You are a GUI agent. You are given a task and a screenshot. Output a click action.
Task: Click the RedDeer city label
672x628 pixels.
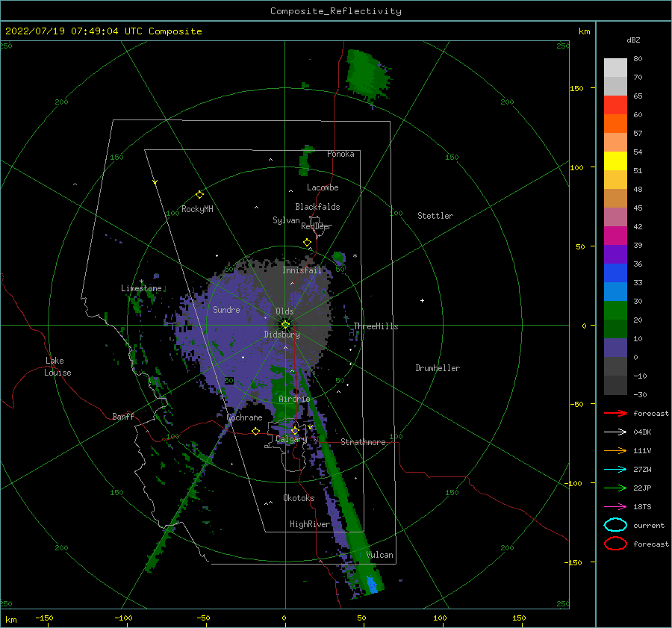click(317, 226)
